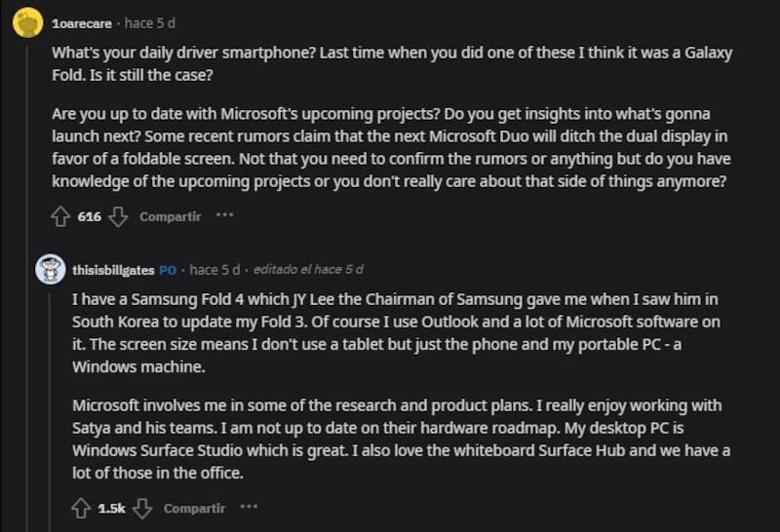780x532 pixels.
Task: Open the three-dot menu on thisisbillgates' reply
Action: pos(249,508)
